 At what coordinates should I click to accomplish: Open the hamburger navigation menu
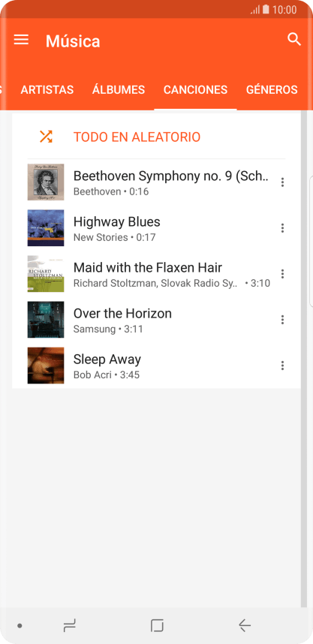click(21, 40)
